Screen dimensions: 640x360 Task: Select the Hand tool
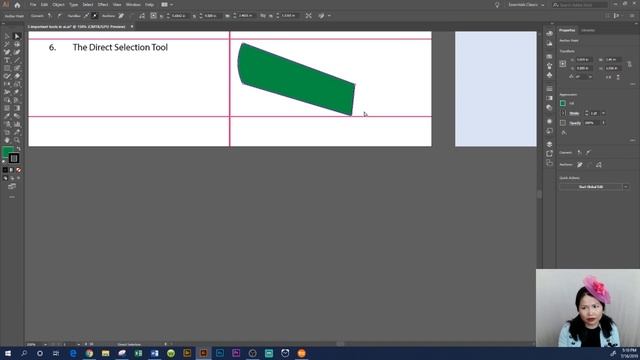point(7,140)
